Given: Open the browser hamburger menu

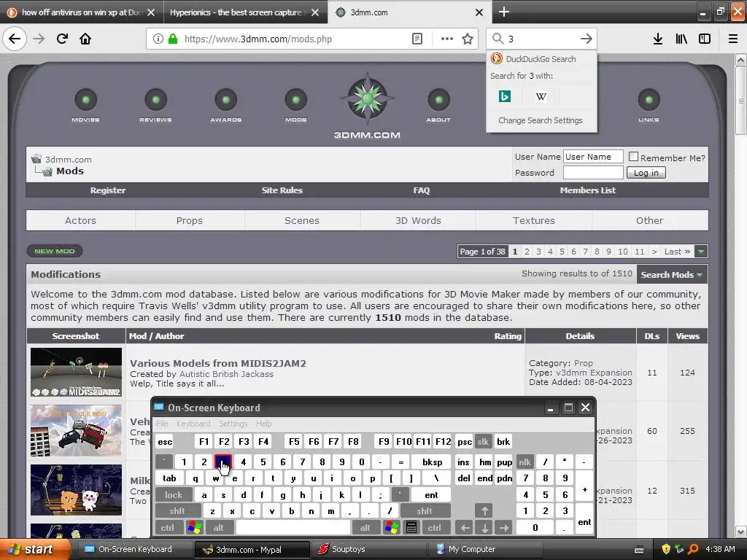Looking at the screenshot, I should (x=732, y=39).
